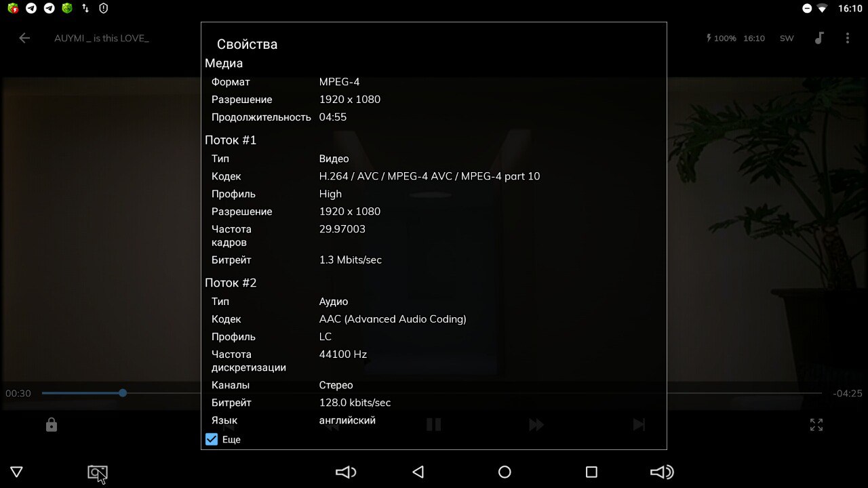This screenshot has height=488, width=868.
Task: Take a screenshot from navigation bar
Action: pyautogui.click(x=98, y=472)
